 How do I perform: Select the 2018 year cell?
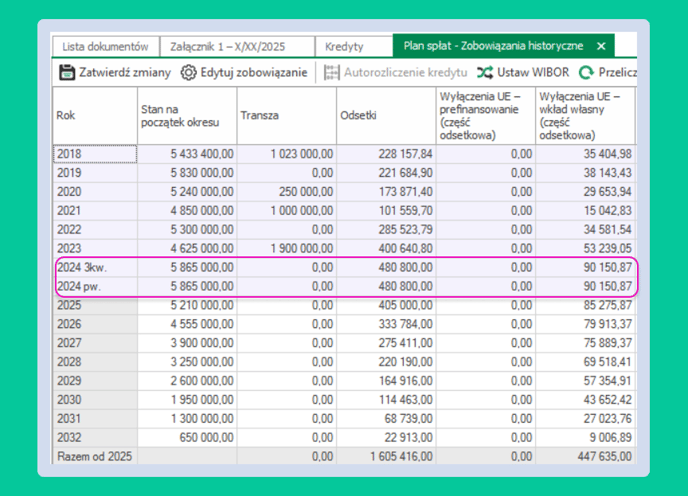(x=95, y=154)
